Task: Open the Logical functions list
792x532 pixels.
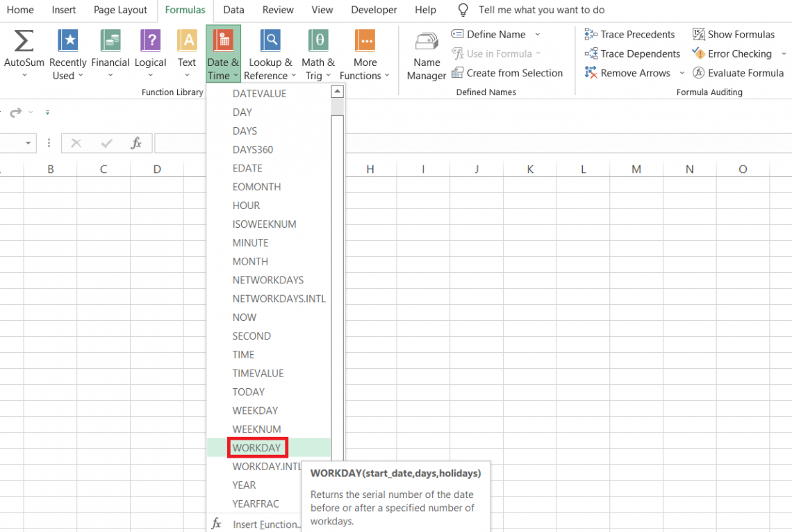Action: [x=150, y=52]
